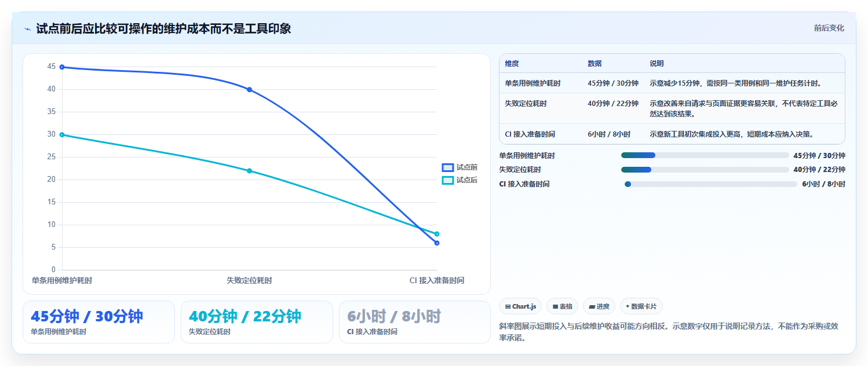This screenshot has width=868, height=366.
Task: Toggle the 试点前 legend swatch
Action: click(448, 167)
